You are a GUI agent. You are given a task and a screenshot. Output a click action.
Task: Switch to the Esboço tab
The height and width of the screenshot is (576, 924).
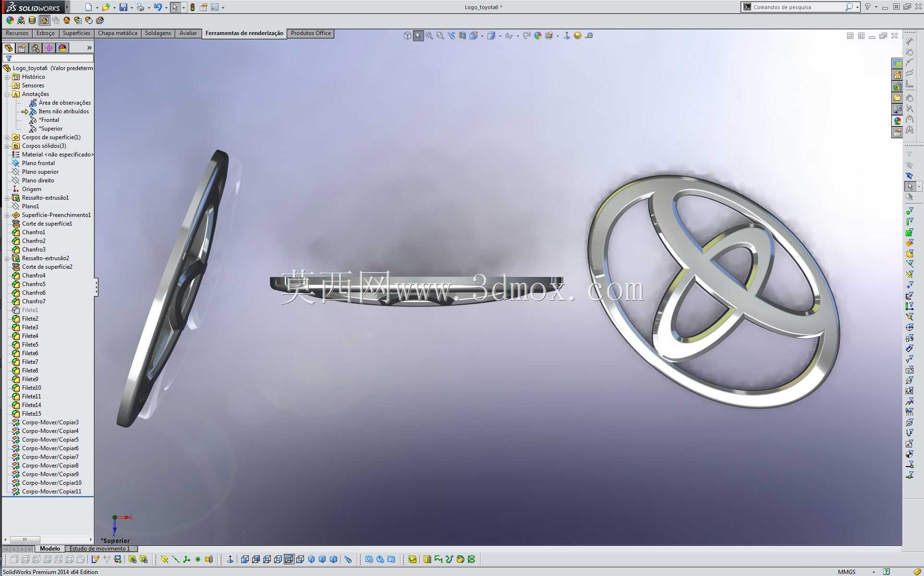point(46,33)
